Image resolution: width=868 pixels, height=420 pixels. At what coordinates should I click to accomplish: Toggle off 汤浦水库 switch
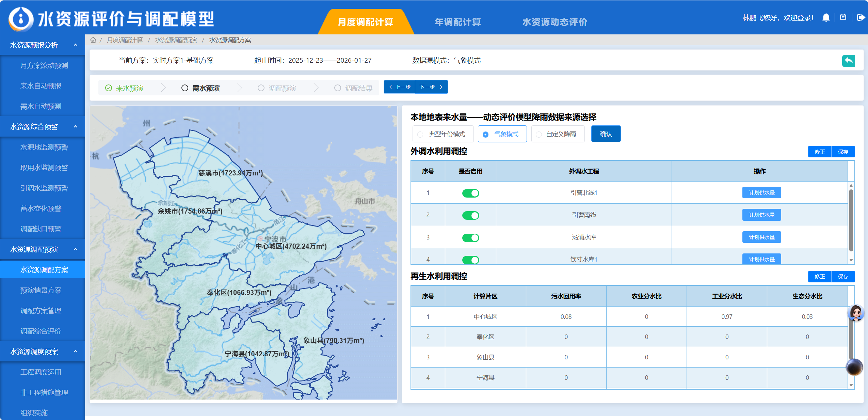(470, 238)
